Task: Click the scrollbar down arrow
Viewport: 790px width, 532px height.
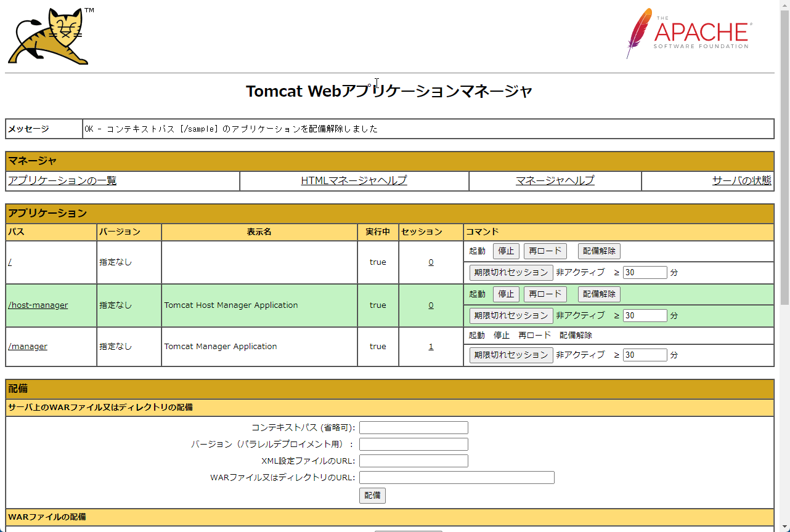Action: (x=785, y=526)
